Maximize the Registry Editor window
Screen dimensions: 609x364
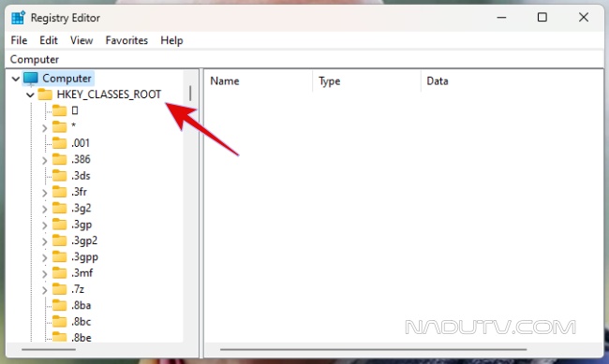coord(542,17)
